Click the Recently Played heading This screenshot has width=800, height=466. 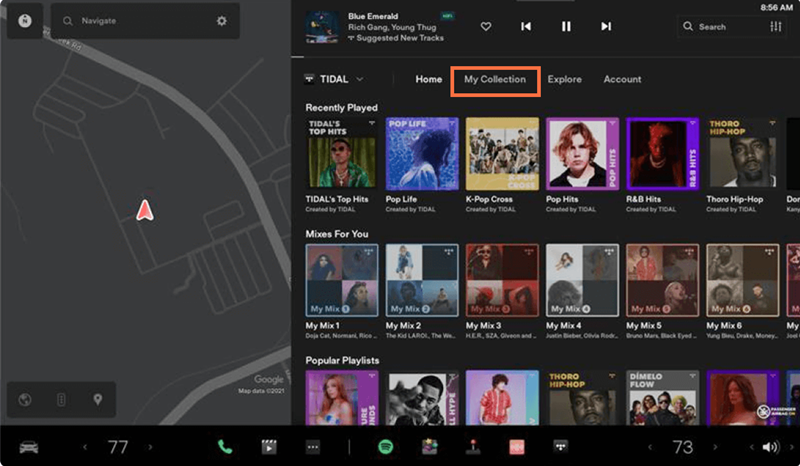(341, 108)
